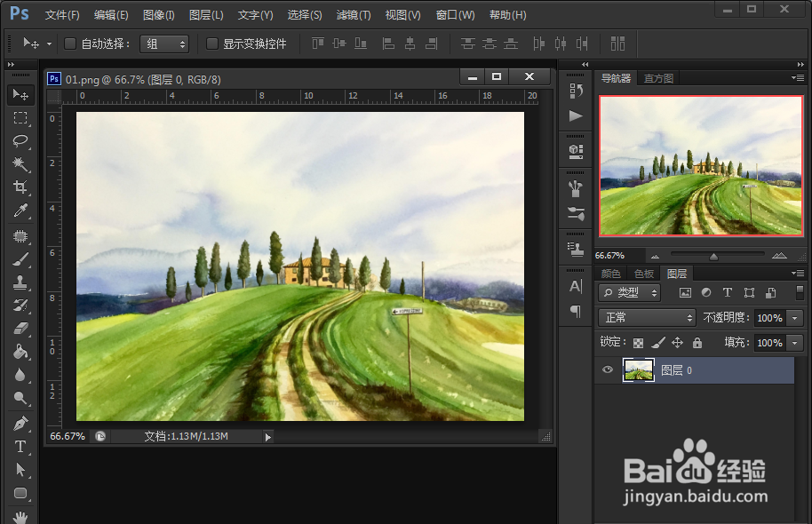Select the Brush tool
Viewport: 812px width, 524px height.
[x=20, y=259]
